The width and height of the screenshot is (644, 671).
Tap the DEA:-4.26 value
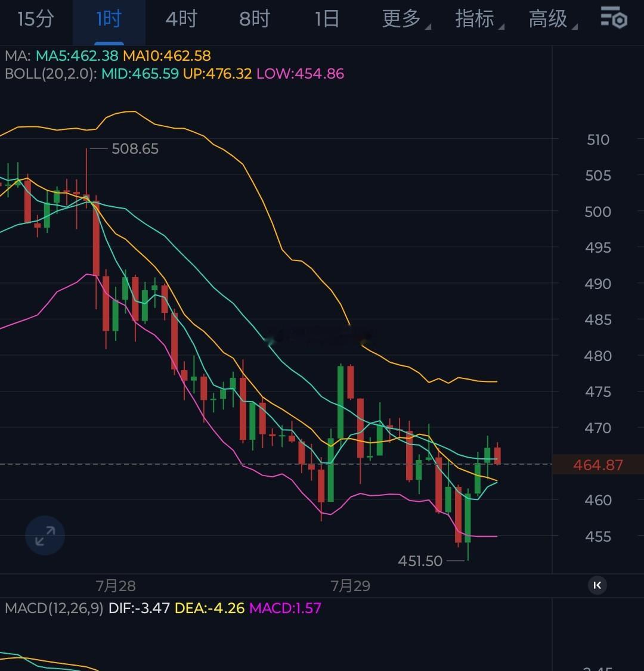pyautogui.click(x=210, y=608)
